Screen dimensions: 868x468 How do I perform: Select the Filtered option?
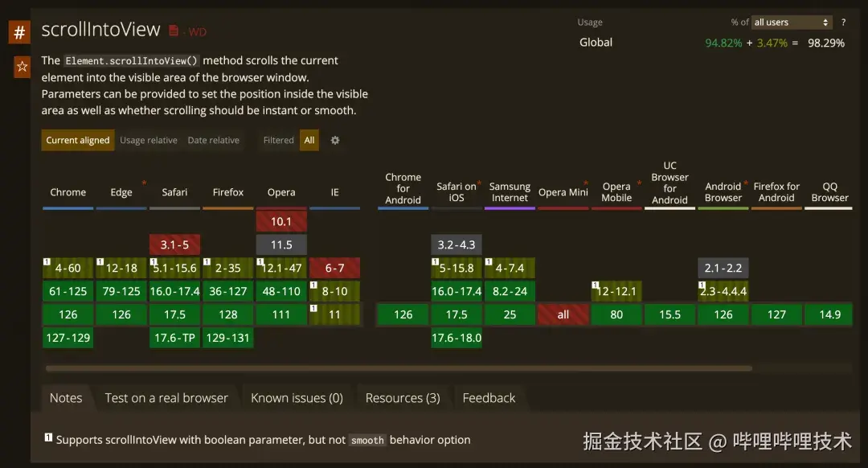coord(278,140)
